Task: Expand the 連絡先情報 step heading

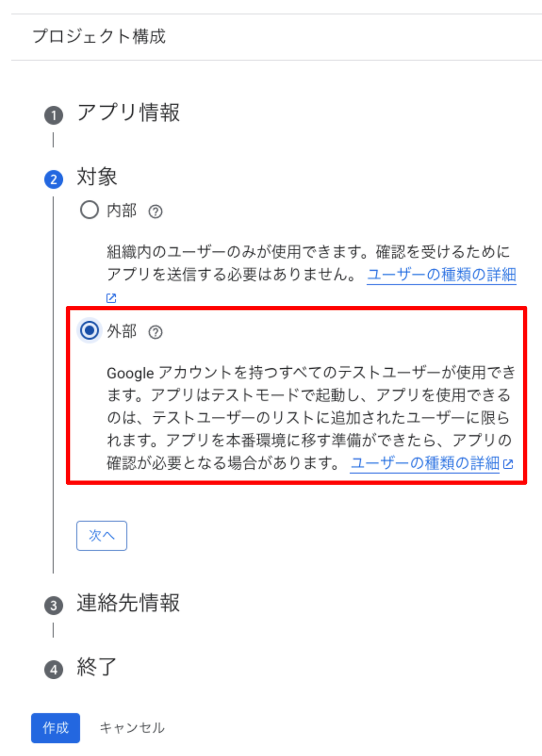Action: point(128,603)
